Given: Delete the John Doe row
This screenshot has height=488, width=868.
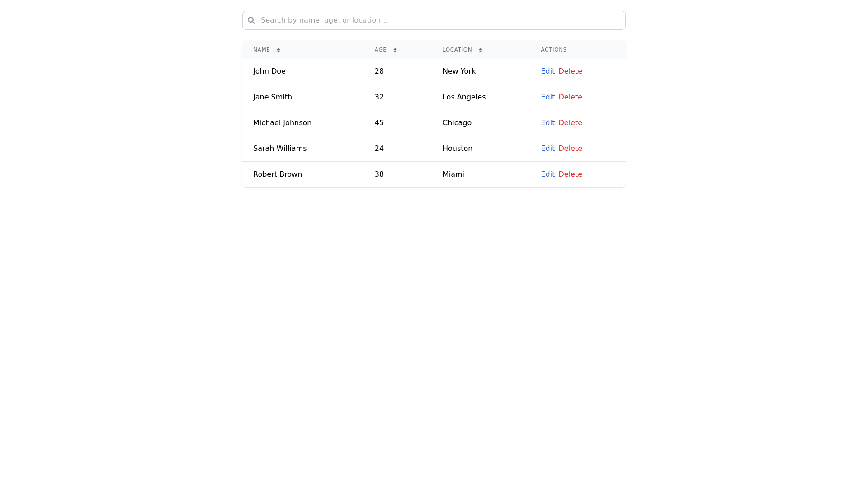Looking at the screenshot, I should (570, 71).
